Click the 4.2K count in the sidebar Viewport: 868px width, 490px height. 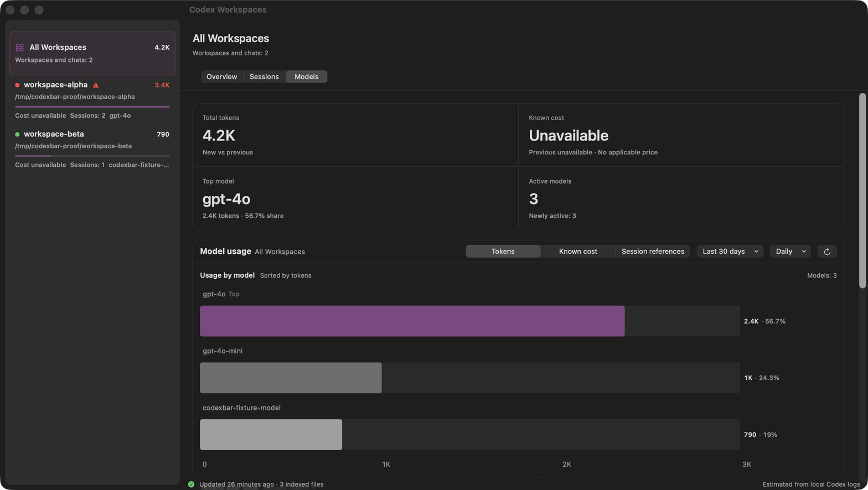pyautogui.click(x=162, y=48)
